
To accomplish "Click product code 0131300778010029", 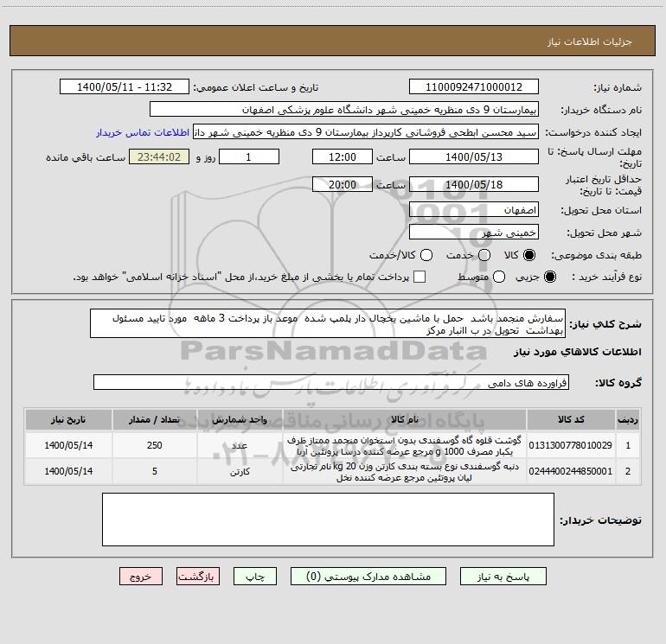I will point(571,445).
